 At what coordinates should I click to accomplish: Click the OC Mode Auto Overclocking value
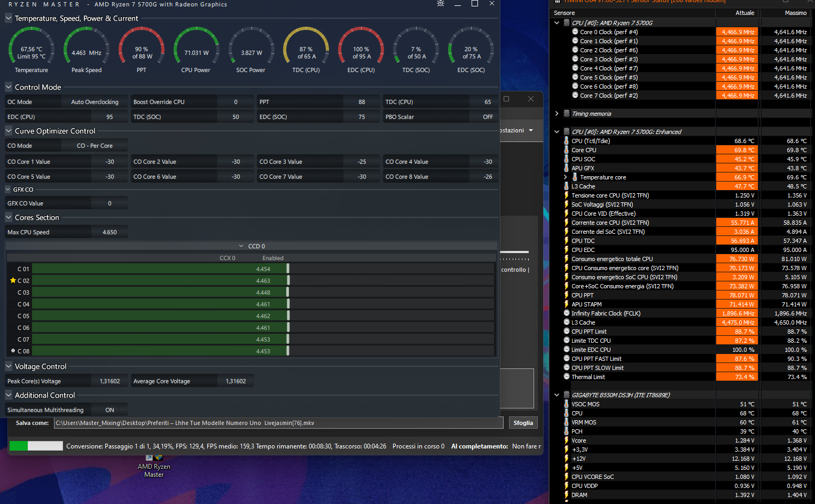click(x=95, y=102)
